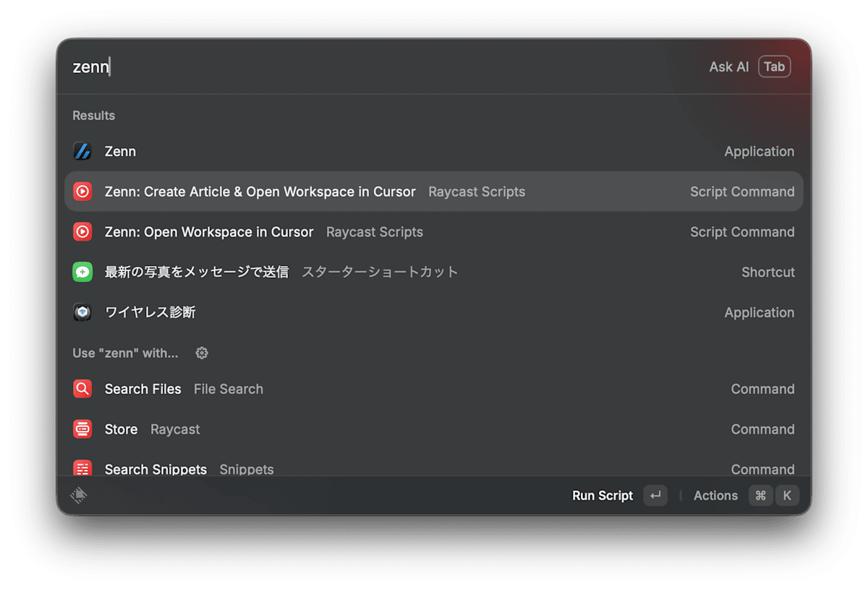Open the Actions menu
This screenshot has width=868, height=590.
click(715, 495)
